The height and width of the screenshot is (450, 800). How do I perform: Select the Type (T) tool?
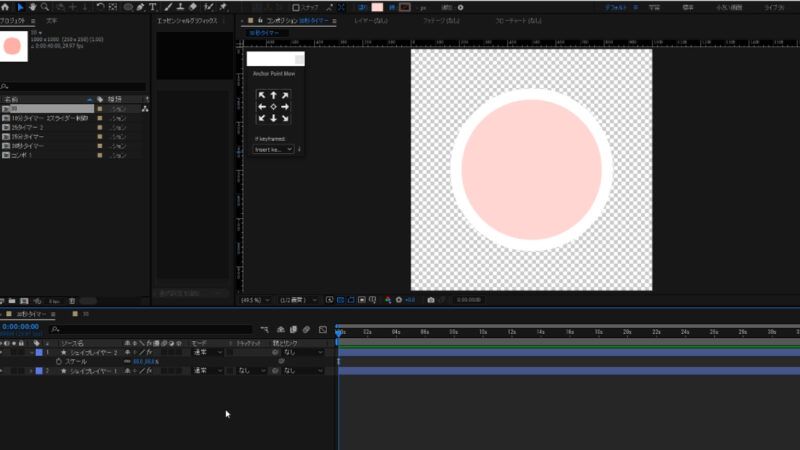tap(152, 7)
